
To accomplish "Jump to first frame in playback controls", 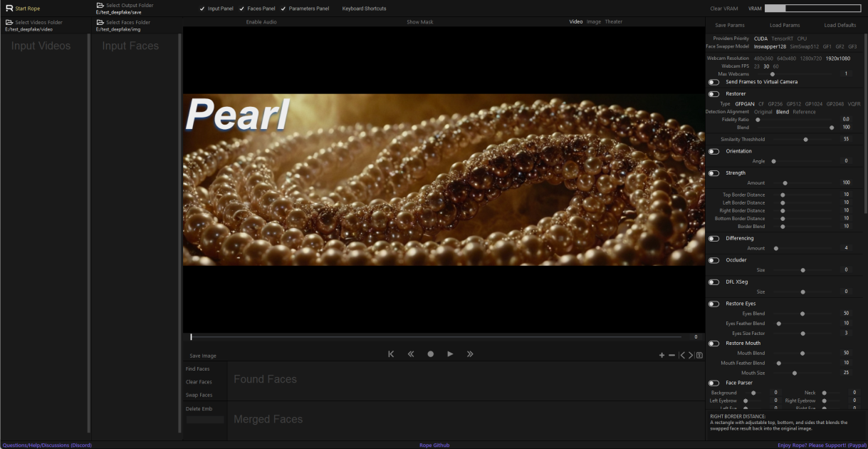I will point(391,354).
